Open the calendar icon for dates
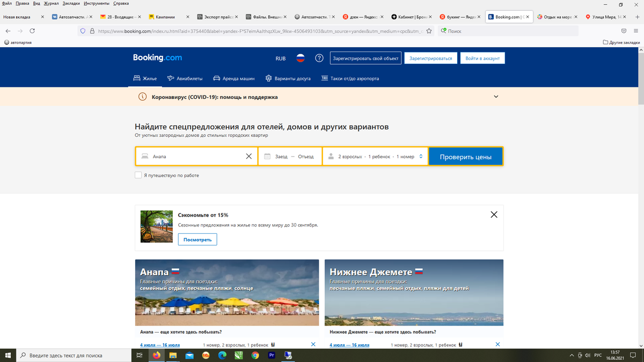The image size is (644, 362). [267, 157]
